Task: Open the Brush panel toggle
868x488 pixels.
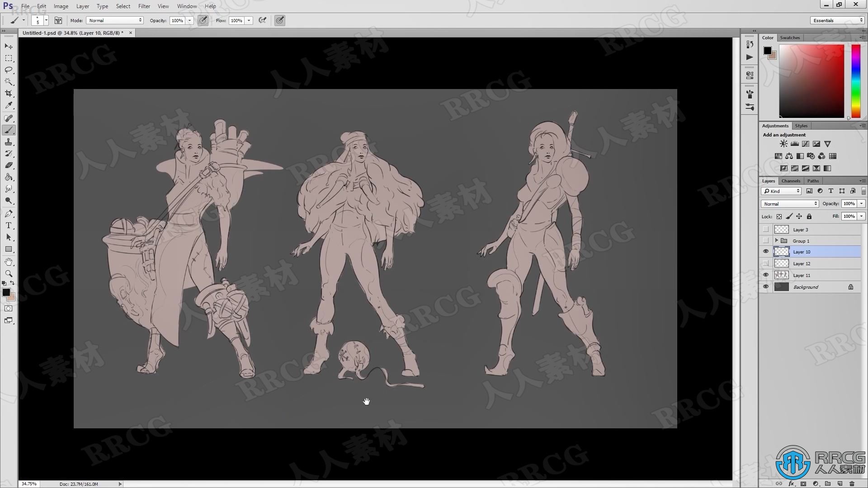Action: click(58, 20)
